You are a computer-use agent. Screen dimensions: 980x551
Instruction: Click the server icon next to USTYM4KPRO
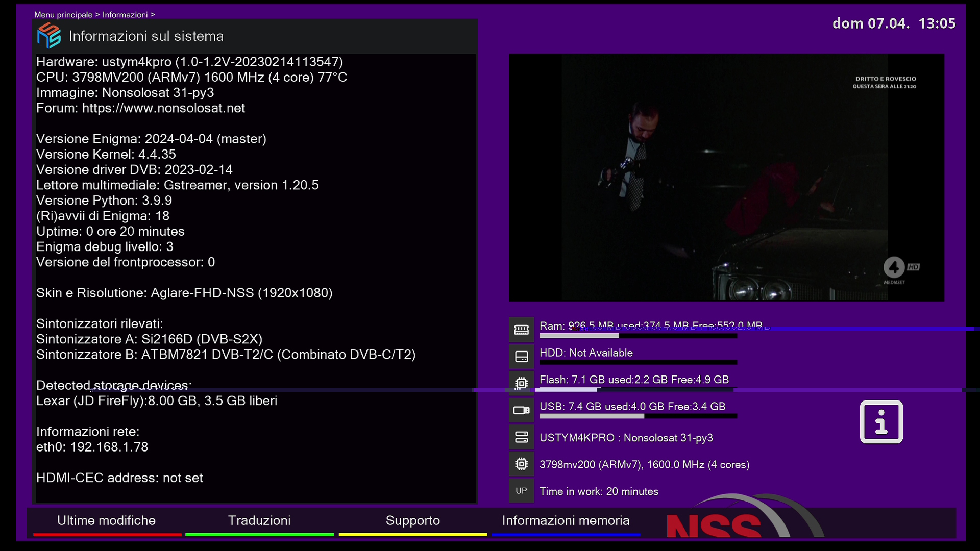pyautogui.click(x=521, y=437)
